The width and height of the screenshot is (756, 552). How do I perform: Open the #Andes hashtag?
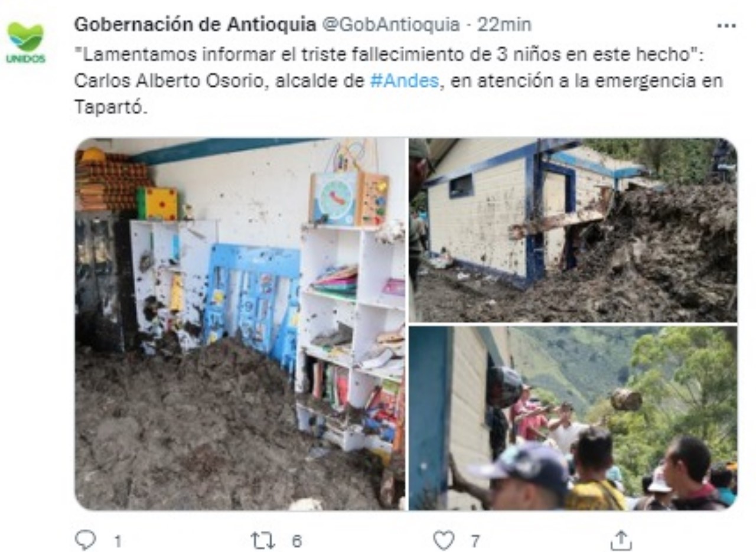(x=405, y=81)
